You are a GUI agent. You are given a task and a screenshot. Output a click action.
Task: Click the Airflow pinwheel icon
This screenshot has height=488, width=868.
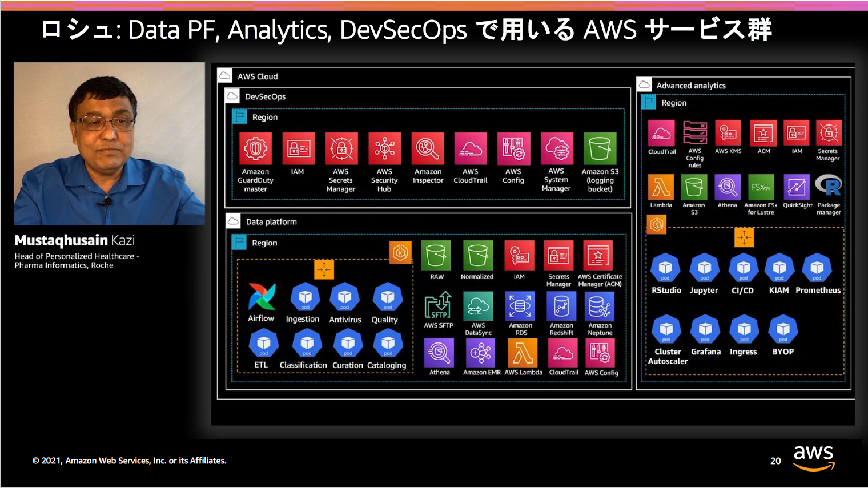coord(262,297)
